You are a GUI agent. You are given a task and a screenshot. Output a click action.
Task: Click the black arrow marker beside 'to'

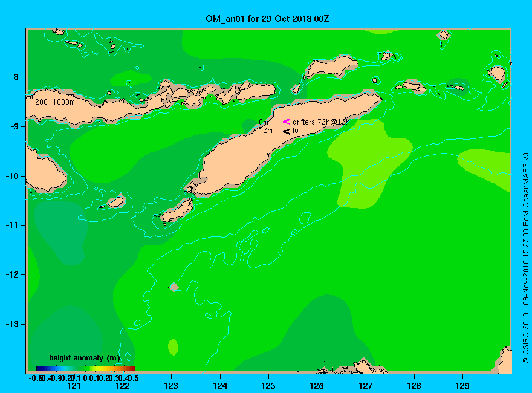point(287,131)
